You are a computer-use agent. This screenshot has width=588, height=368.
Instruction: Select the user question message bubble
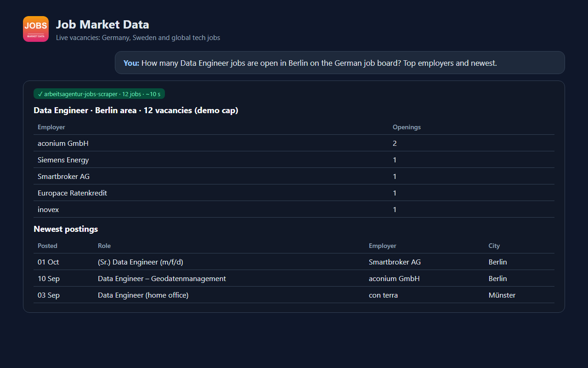point(340,63)
